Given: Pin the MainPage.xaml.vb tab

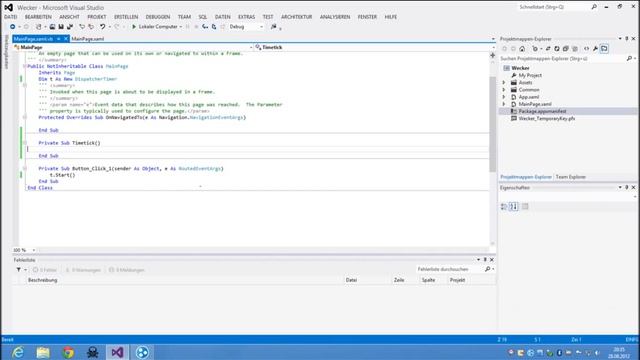Looking at the screenshot, I should 58,39.
